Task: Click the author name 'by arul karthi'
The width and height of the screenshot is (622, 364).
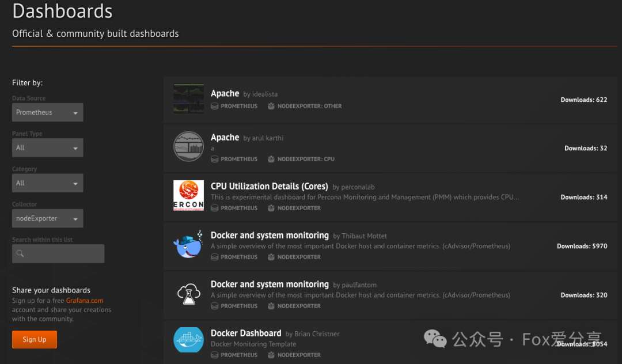Action: click(x=263, y=138)
